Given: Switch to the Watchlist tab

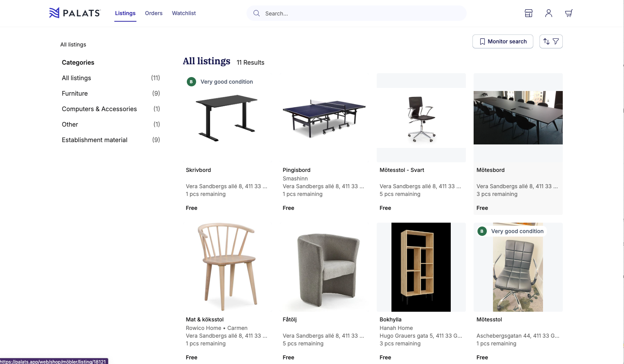Looking at the screenshot, I should (x=184, y=13).
